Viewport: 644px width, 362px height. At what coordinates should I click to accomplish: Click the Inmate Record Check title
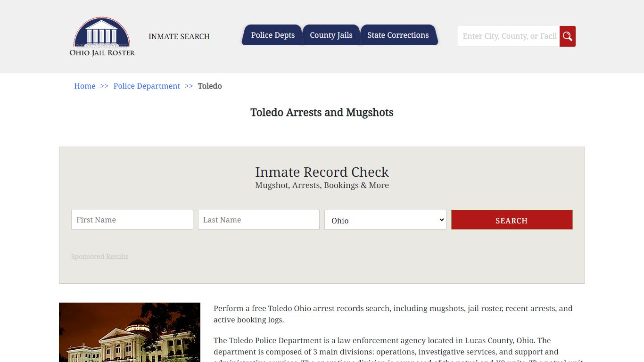322,172
